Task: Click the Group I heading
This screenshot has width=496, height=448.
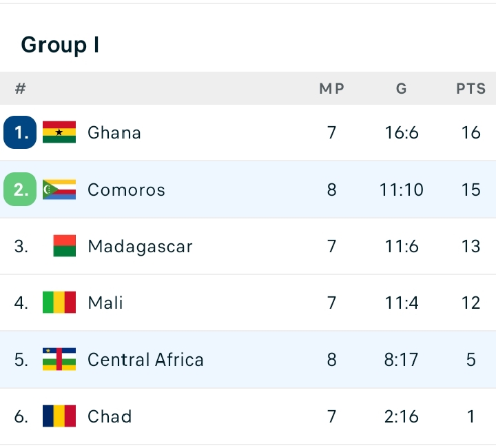Action: click(60, 45)
